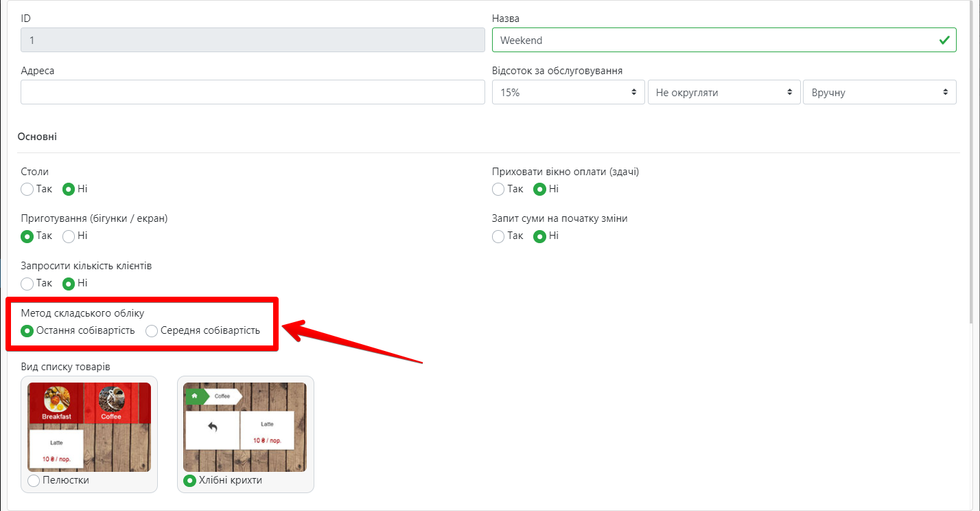The height and width of the screenshot is (511, 980).
Task: Click the Назва field containing Weekend
Action: [714, 40]
